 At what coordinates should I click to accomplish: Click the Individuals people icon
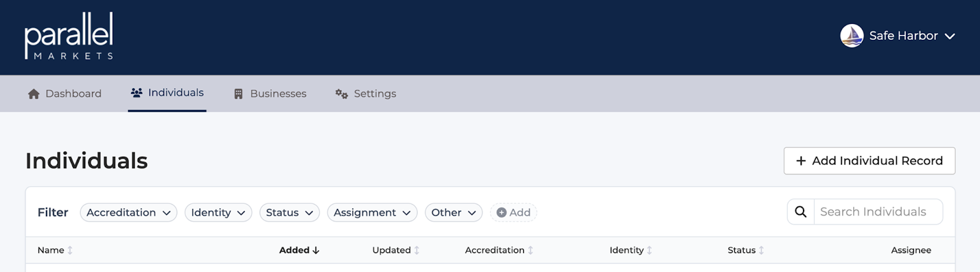point(137,93)
